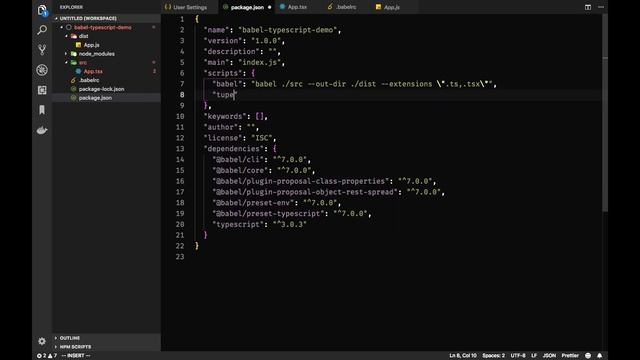The height and width of the screenshot is (360, 640).
Task: Click the "scripts" key on line 6
Action: [x=223, y=73]
